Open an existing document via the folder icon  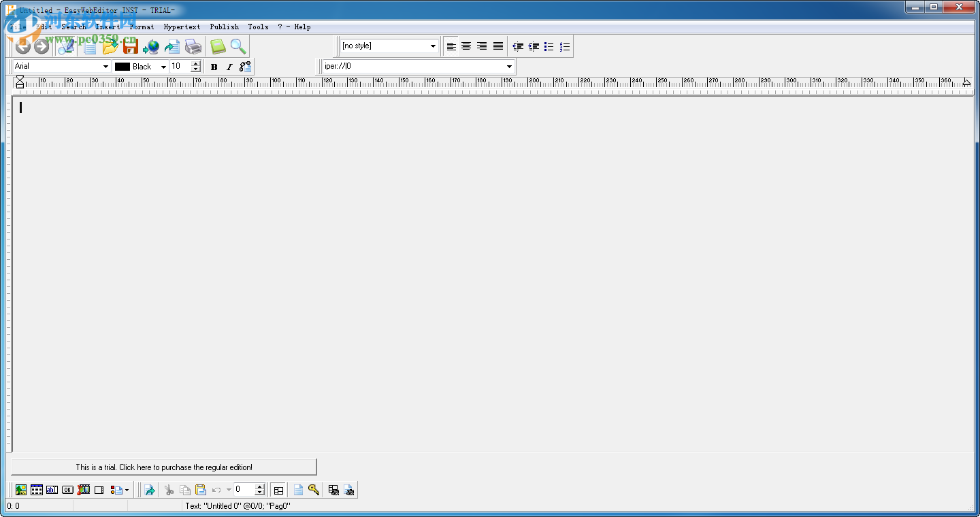pos(111,46)
